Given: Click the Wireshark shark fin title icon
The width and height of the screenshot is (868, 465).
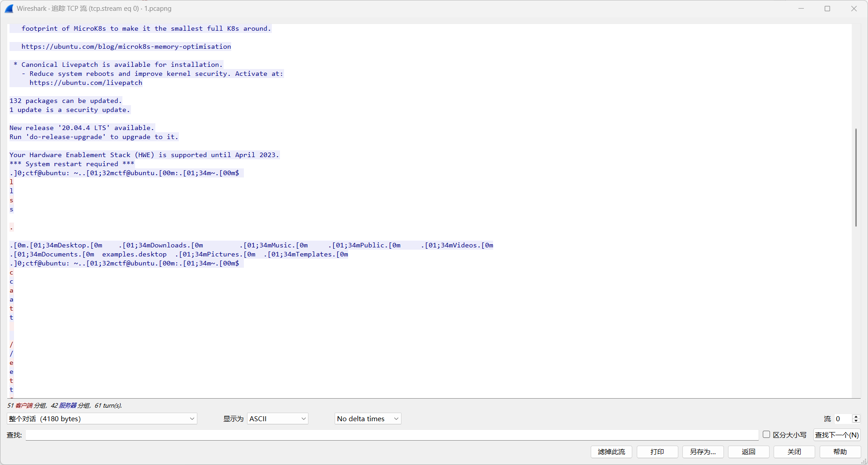Looking at the screenshot, I should [9, 9].
